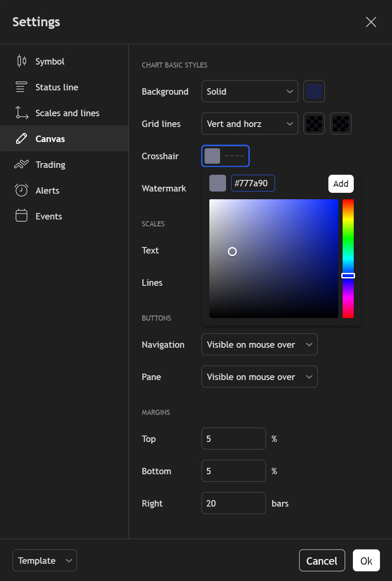Click the Cancel button
The height and width of the screenshot is (581, 392).
pos(322,560)
